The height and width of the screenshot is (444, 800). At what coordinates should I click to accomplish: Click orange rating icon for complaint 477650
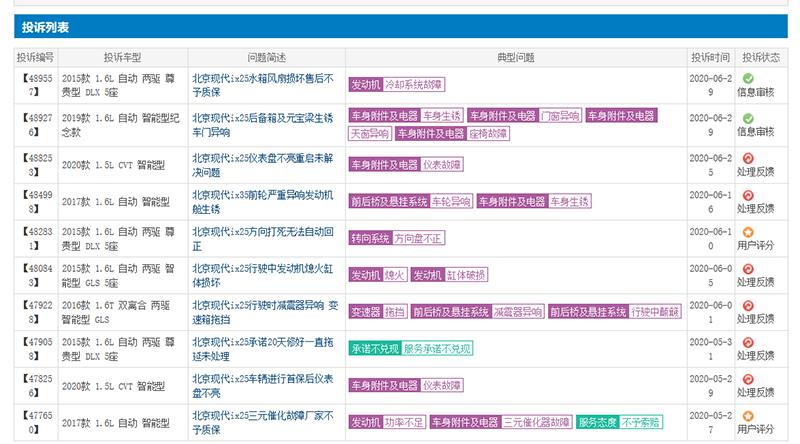click(x=748, y=416)
